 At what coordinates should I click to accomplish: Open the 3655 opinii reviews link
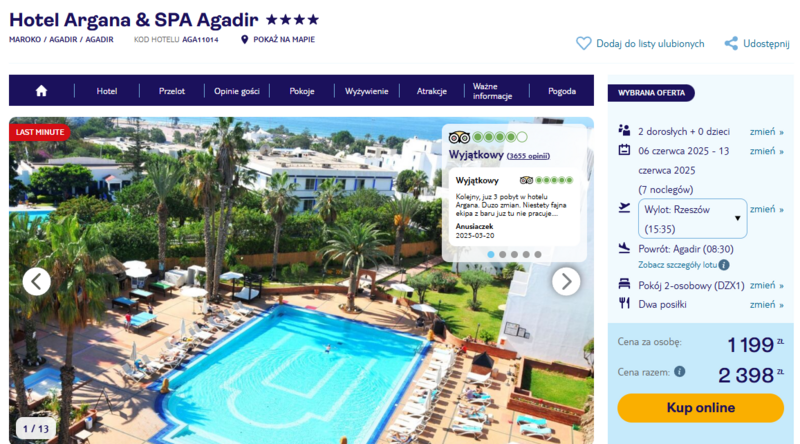click(528, 156)
